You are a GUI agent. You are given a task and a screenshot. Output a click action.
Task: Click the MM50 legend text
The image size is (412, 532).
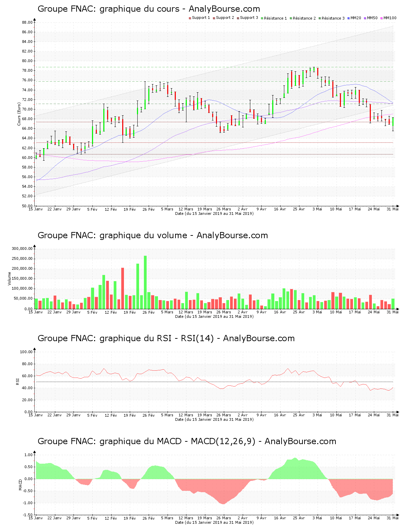[x=372, y=18]
